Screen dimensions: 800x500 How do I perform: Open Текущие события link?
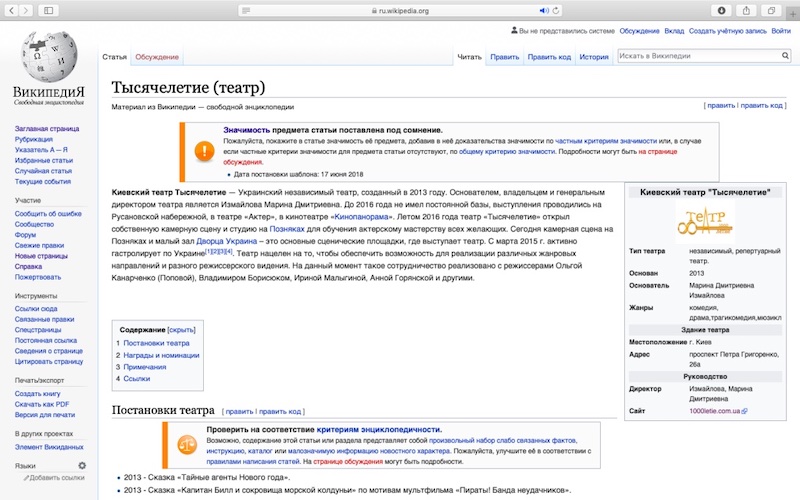click(43, 181)
